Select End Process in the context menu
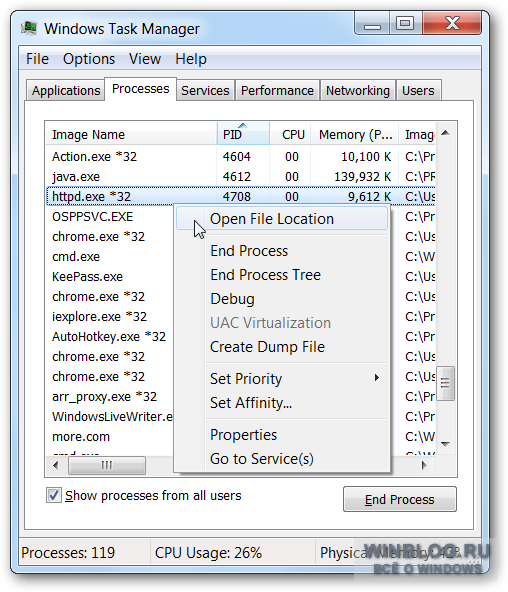Screen dimensions: 508x592 (x=282, y=251)
